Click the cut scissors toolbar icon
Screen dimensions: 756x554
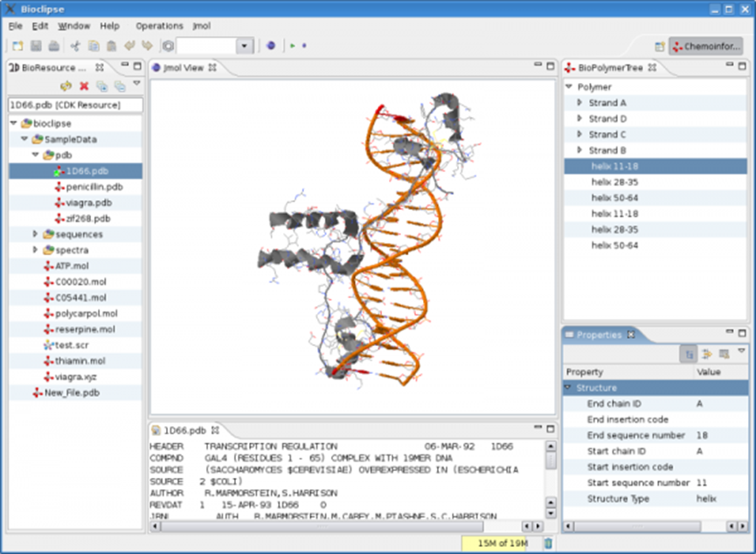click(x=75, y=45)
